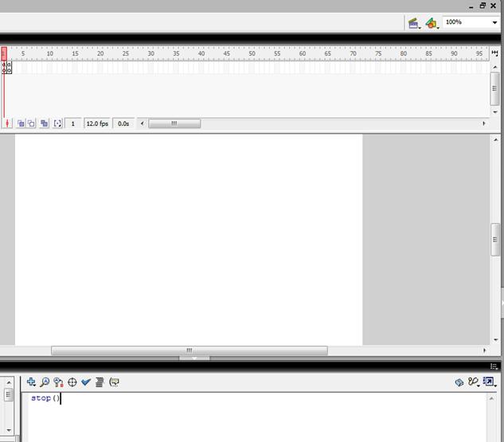Image resolution: width=504 pixels, height=442 pixels.
Task: Toggle Onion Skin Outlines
Action: [x=31, y=123]
